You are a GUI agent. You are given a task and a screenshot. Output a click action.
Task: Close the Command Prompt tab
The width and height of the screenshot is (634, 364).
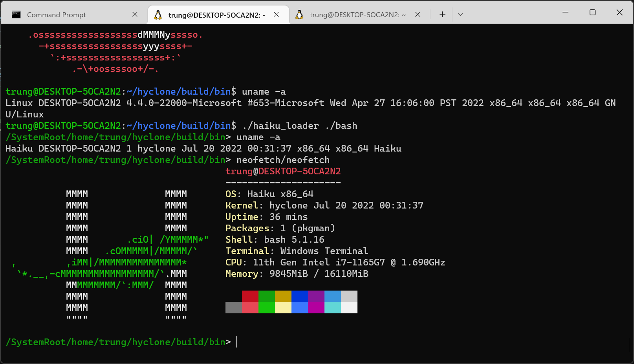pos(135,15)
